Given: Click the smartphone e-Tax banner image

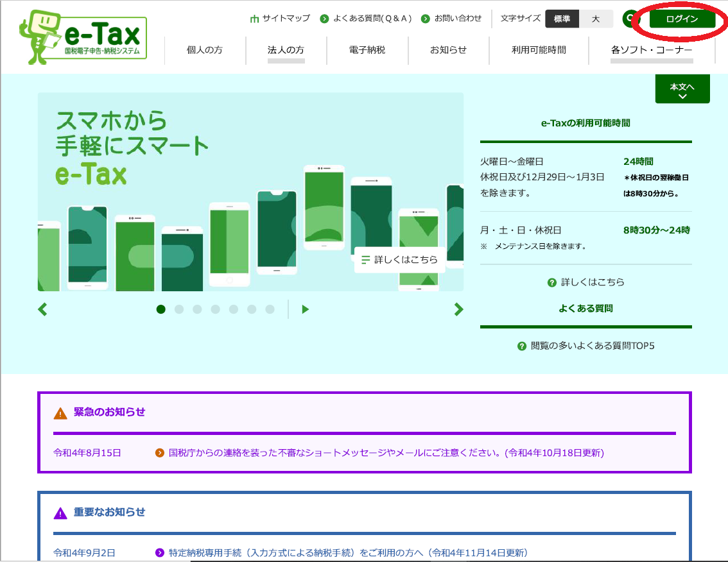Looking at the screenshot, I should point(250,192).
